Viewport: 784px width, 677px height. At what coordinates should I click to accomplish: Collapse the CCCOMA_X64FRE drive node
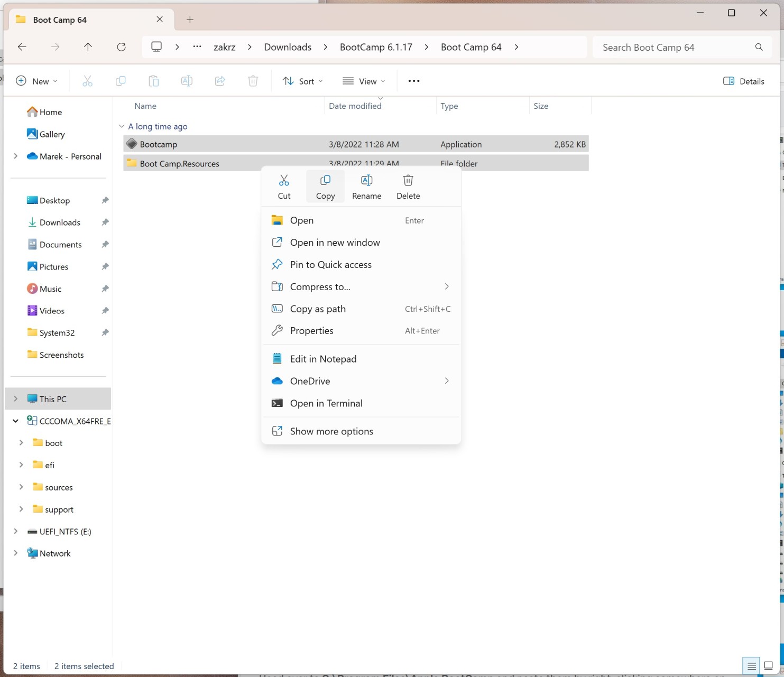point(15,421)
